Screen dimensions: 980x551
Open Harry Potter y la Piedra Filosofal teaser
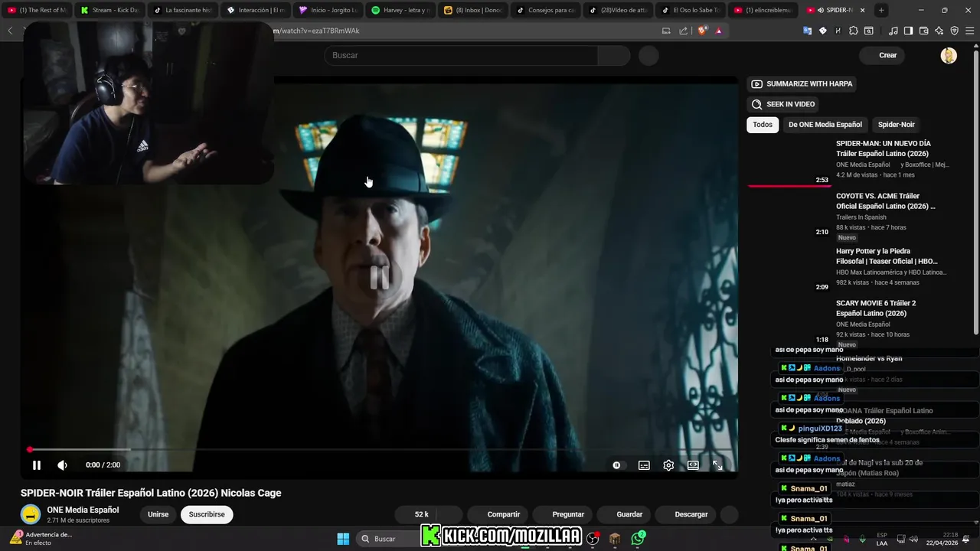click(887, 256)
